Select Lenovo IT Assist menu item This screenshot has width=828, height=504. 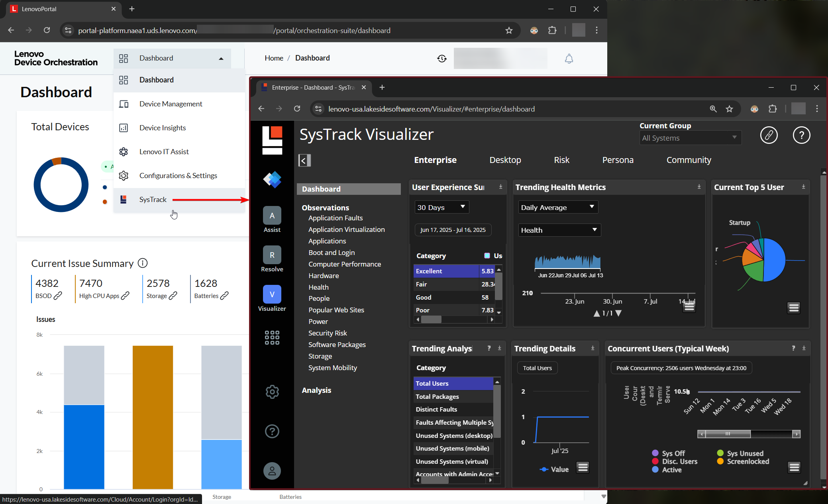point(179,152)
